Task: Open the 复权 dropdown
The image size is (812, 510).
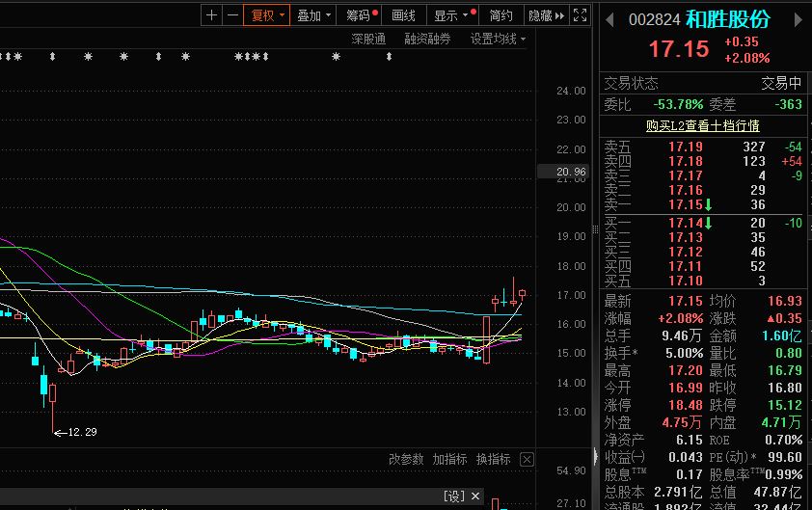Action: coord(266,15)
